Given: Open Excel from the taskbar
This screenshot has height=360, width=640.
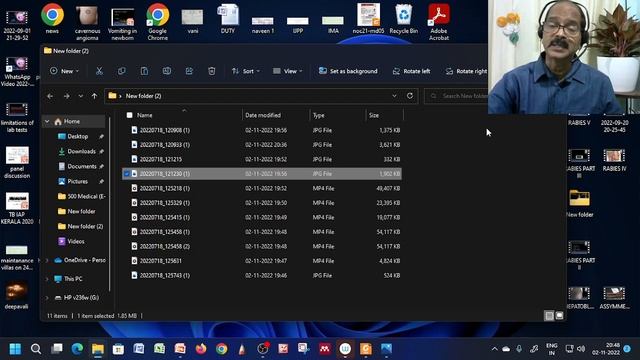Looking at the screenshot, I should click(x=160, y=349).
